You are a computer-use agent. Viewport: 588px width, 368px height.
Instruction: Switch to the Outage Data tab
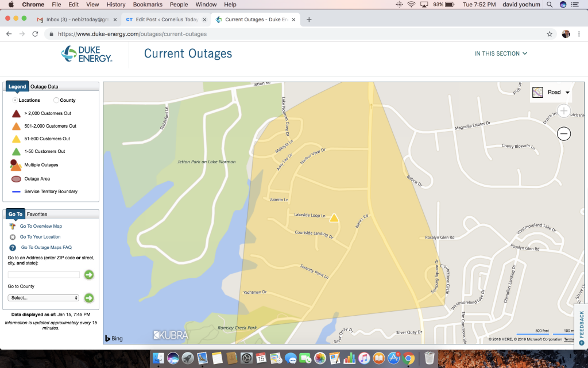tap(44, 87)
